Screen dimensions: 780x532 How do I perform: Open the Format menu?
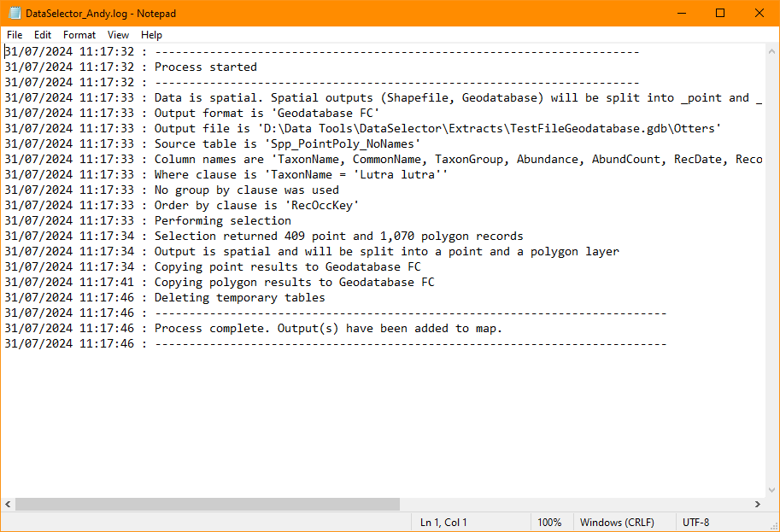point(79,35)
